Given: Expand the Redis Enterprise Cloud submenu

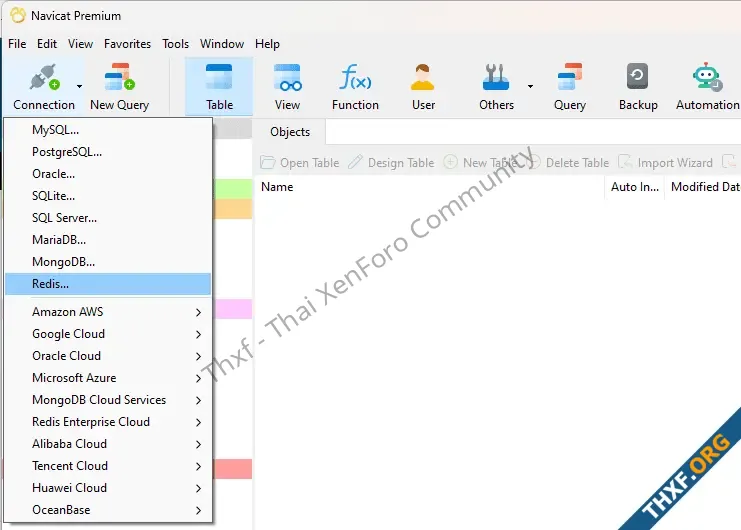Looking at the screenshot, I should click(108, 422).
